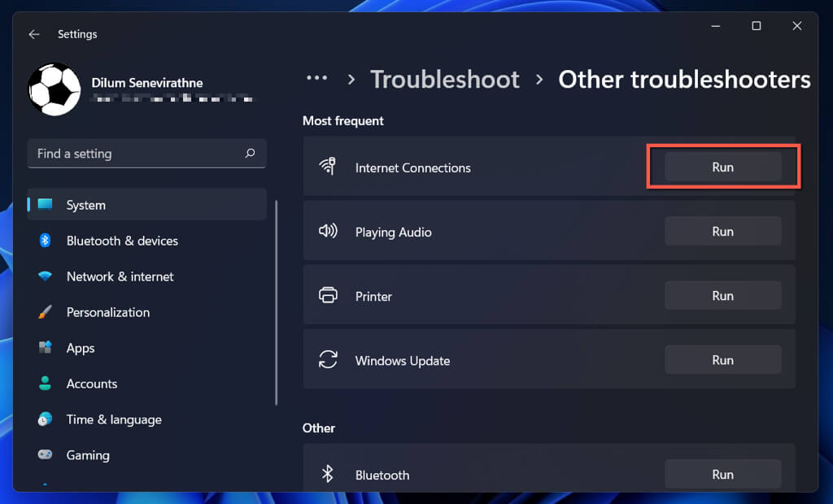833x504 pixels.
Task: Click the Internet Connections icon
Action: point(328,166)
